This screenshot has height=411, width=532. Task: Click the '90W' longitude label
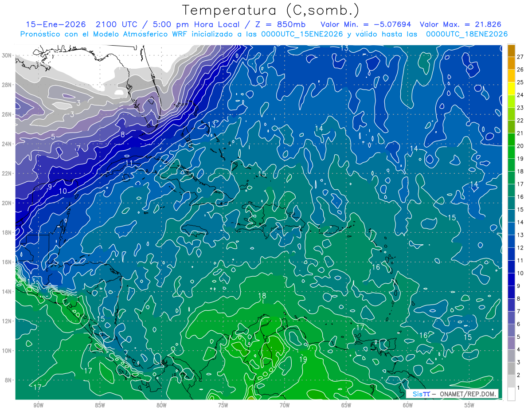click(39, 405)
